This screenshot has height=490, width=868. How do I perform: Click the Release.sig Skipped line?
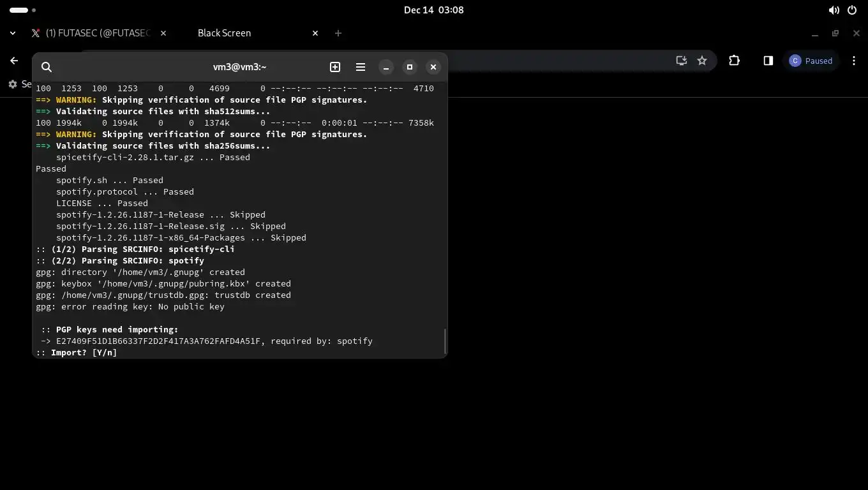pyautogui.click(x=171, y=226)
